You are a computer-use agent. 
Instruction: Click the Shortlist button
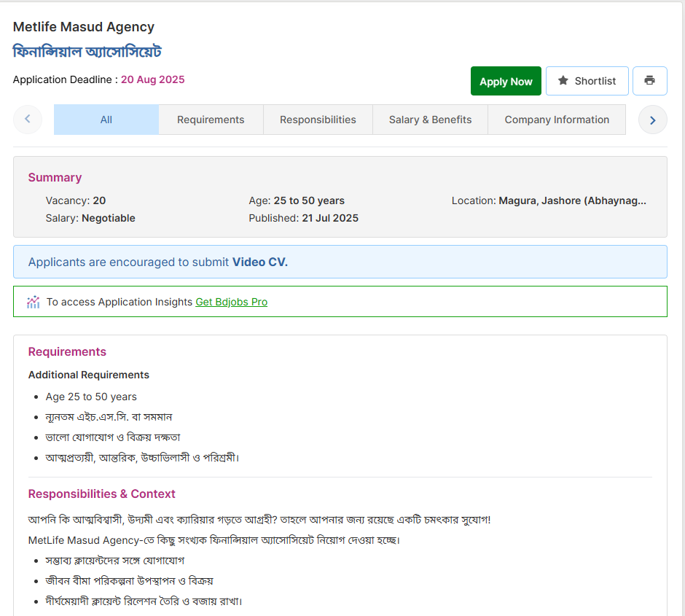point(587,80)
